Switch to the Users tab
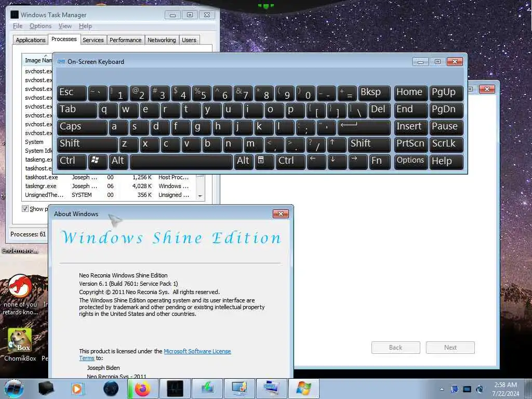 pyautogui.click(x=189, y=40)
